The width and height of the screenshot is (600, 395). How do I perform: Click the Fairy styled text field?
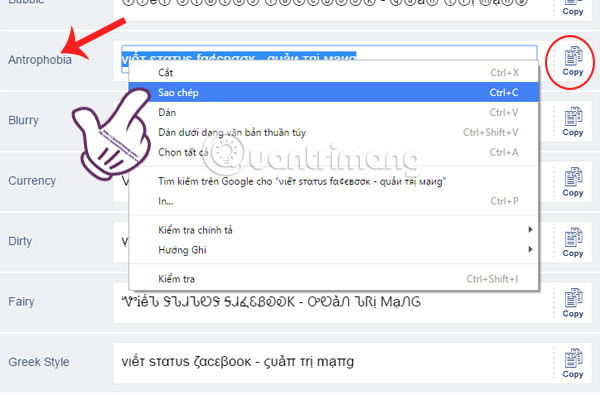click(333, 302)
